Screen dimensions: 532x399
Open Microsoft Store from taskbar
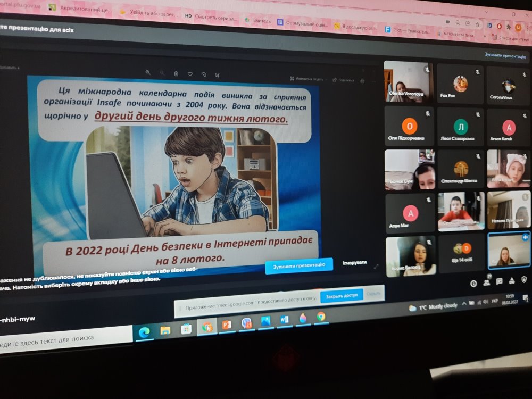coord(186,328)
